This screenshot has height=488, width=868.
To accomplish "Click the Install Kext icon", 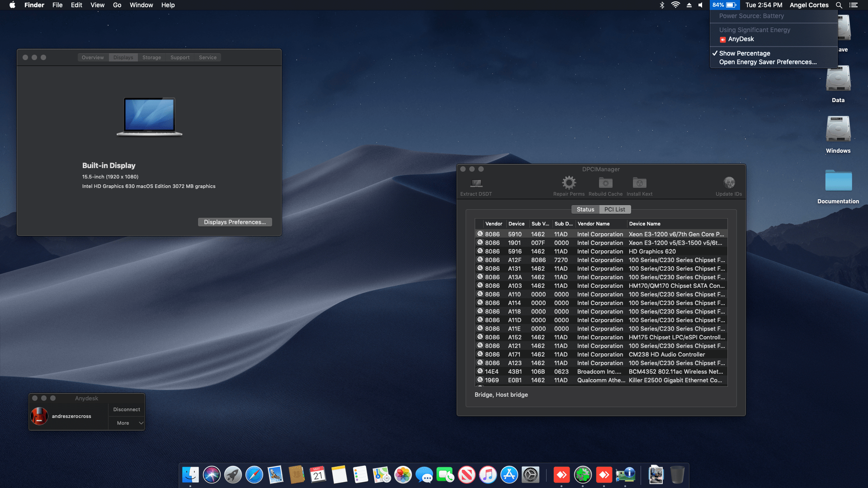I will click(x=639, y=183).
